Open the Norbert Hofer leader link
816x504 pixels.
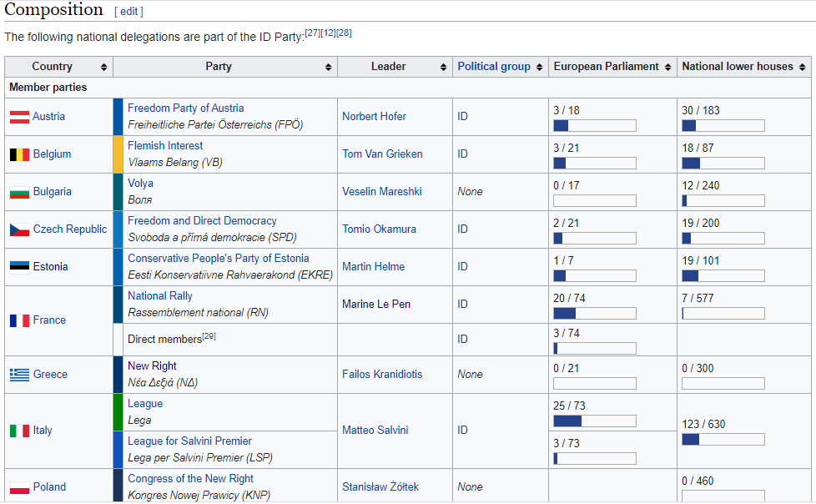click(x=374, y=117)
